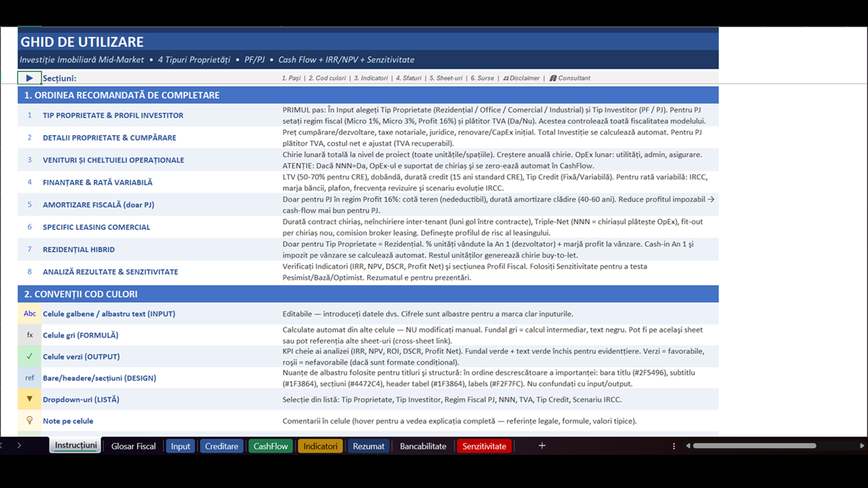
Task: Go to previous sheet tab arrow
Action: pyautogui.click(x=2, y=446)
